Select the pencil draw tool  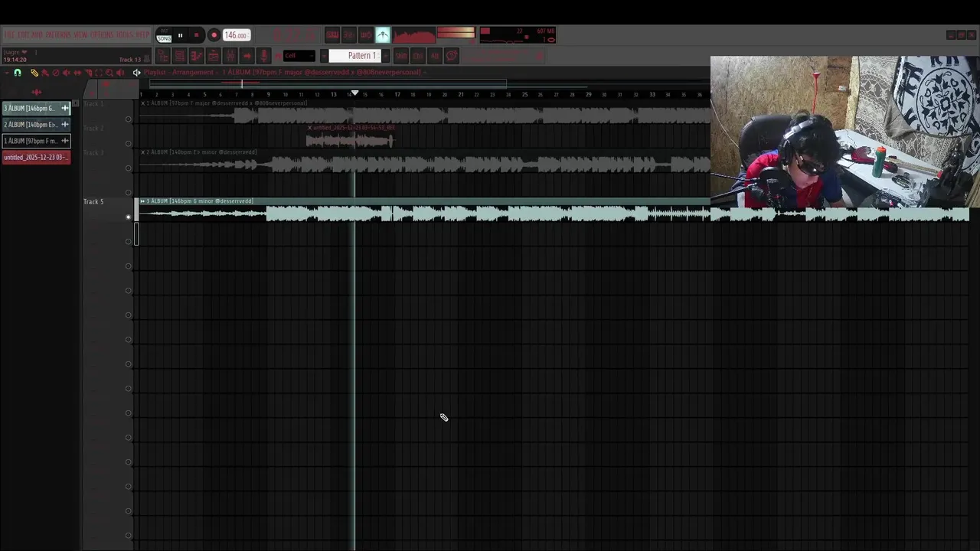pyautogui.click(x=34, y=73)
